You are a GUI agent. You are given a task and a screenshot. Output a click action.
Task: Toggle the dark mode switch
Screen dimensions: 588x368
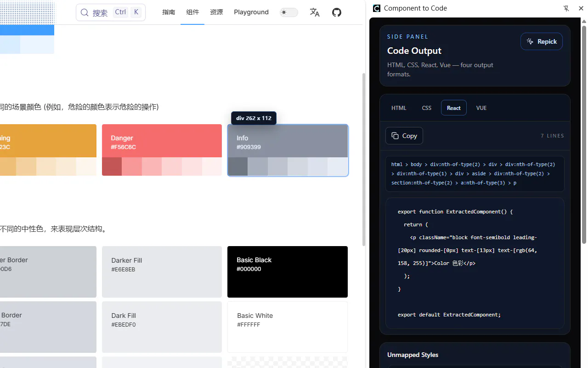tap(289, 12)
